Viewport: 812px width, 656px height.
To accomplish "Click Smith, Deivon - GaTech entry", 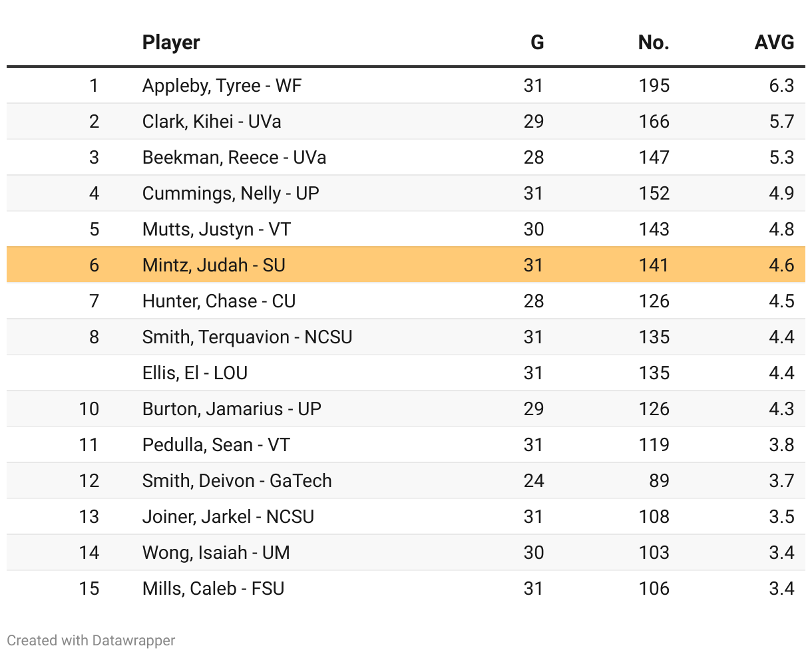I will [x=237, y=481].
